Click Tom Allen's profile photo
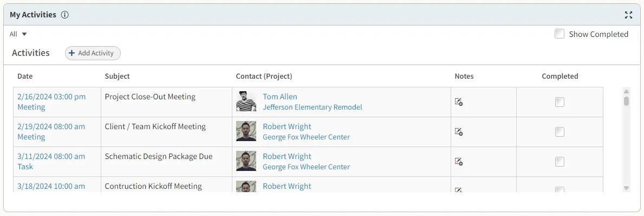This screenshot has width=644, height=216. 246,101
